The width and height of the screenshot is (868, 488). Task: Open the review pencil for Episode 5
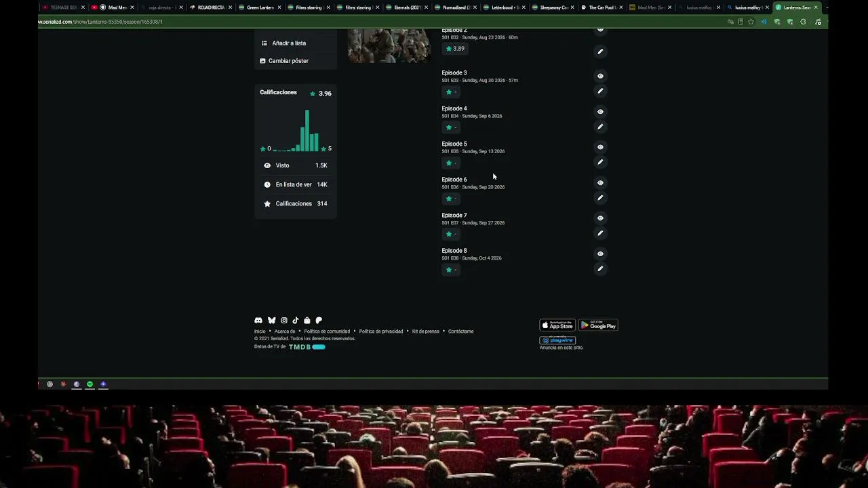(x=600, y=162)
